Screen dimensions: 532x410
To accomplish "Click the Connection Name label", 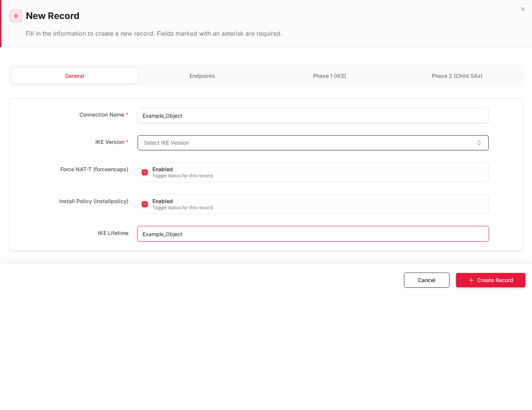I will [x=104, y=115].
